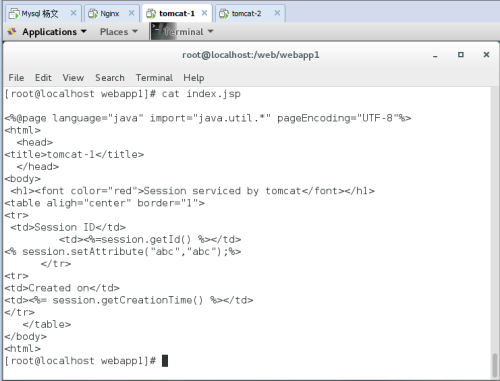Click the terminal vertical scrollbar handle

(x=495, y=365)
